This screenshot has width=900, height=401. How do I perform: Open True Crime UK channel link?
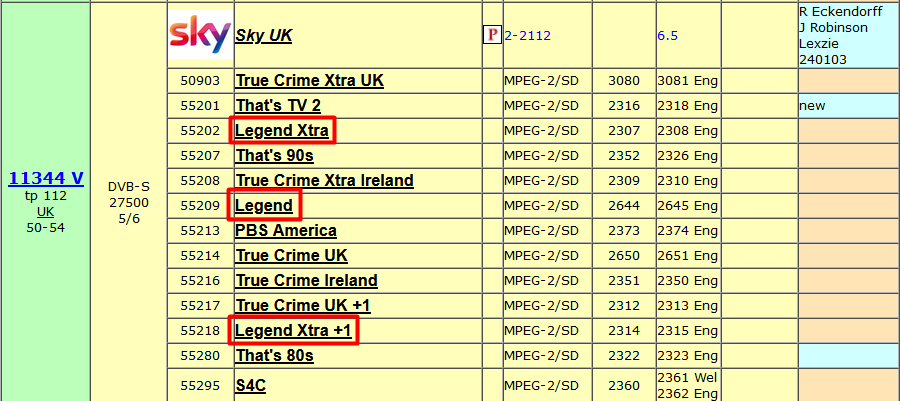(x=291, y=255)
